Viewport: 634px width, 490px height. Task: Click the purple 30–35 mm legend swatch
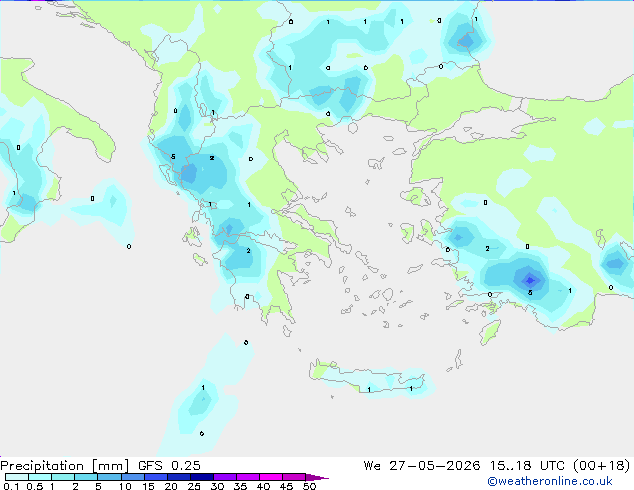tap(225, 477)
